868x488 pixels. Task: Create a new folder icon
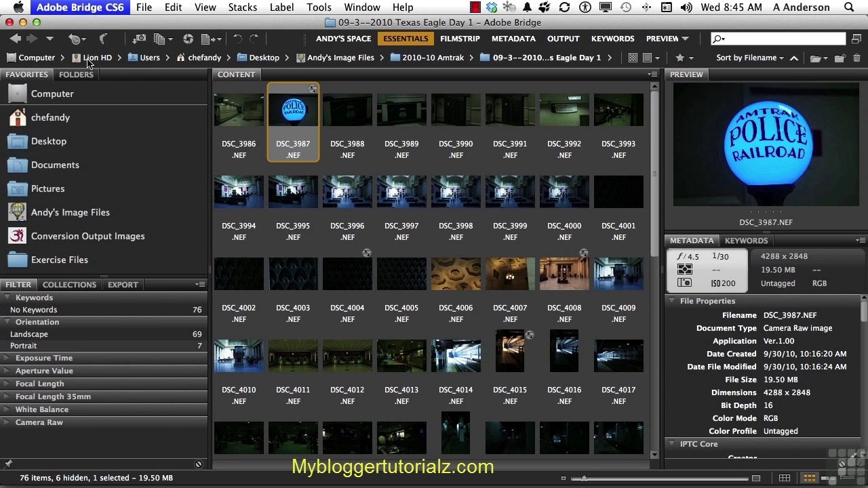840,58
